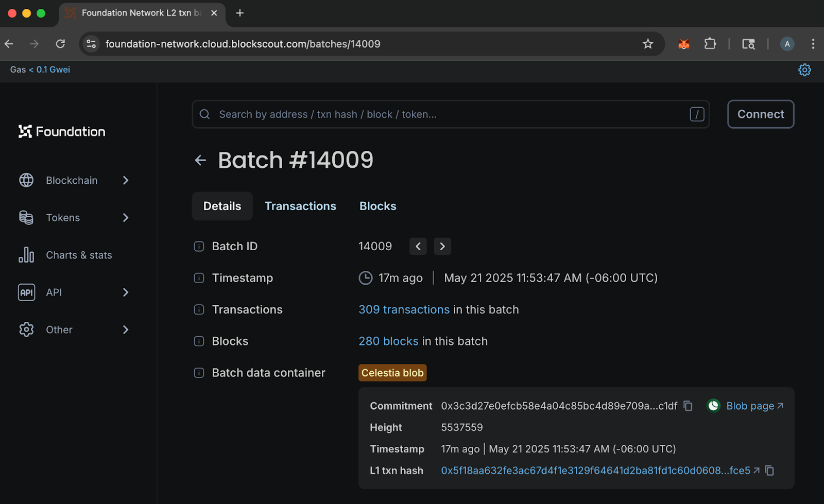Screen dimensions: 824x504
Task: Reload the page
Action: click(60, 44)
